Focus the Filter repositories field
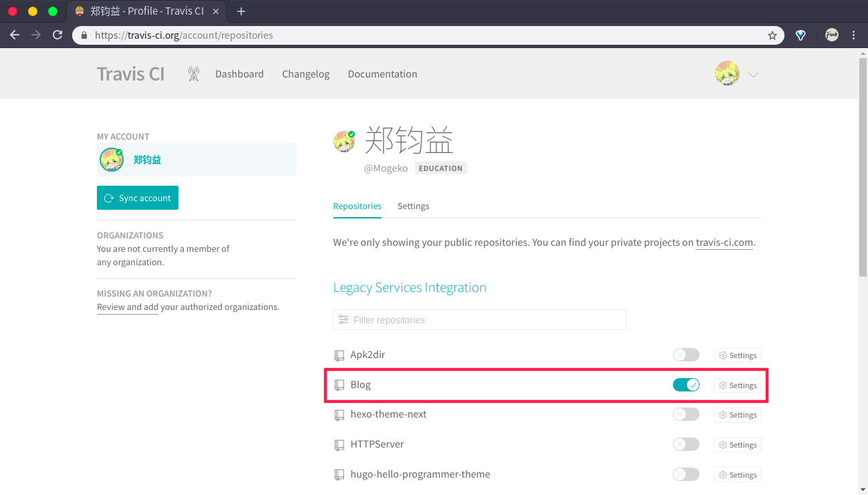This screenshot has width=868, height=495. (x=480, y=319)
